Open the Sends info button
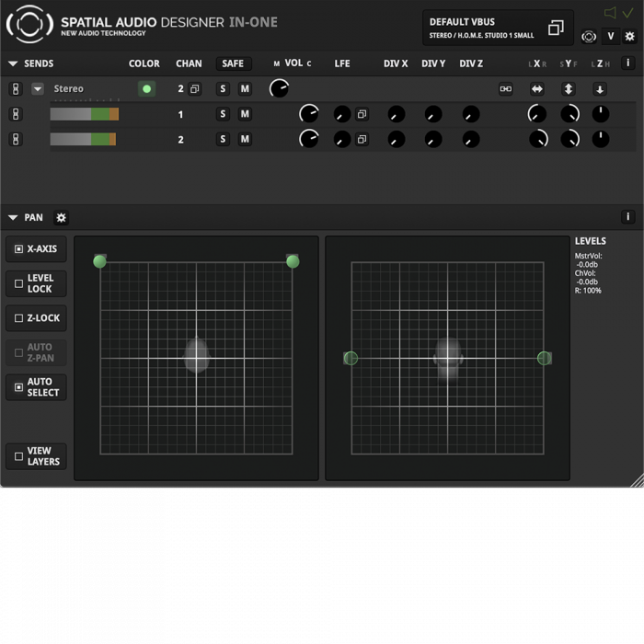 627,63
